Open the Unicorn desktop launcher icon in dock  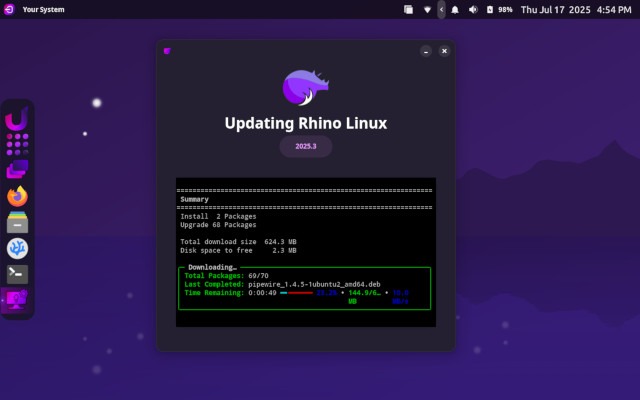coord(17,118)
